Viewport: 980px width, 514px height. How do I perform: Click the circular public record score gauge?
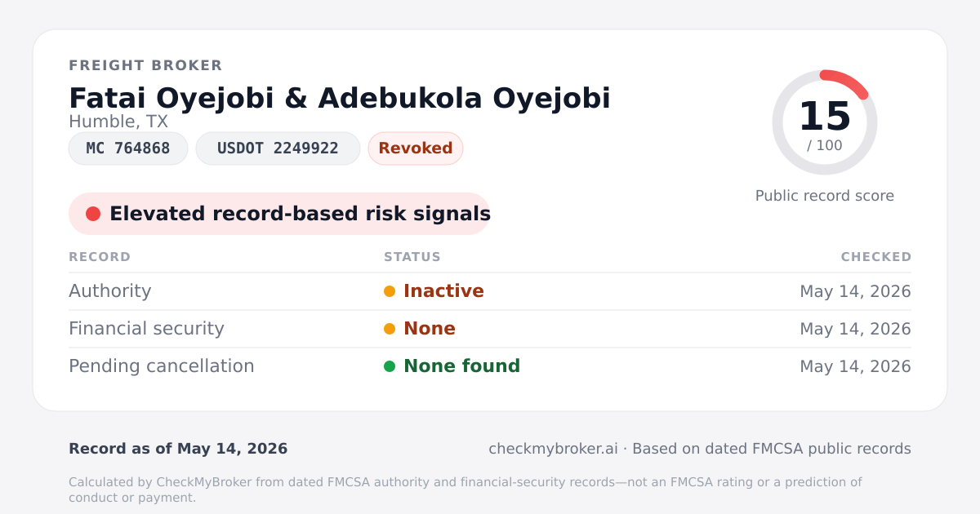pyautogui.click(x=825, y=122)
